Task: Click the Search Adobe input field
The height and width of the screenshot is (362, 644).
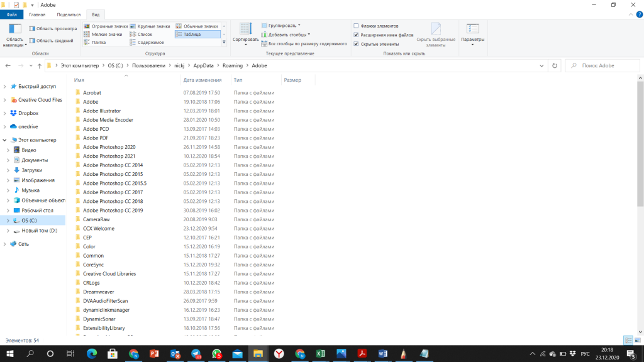Action: (x=602, y=65)
